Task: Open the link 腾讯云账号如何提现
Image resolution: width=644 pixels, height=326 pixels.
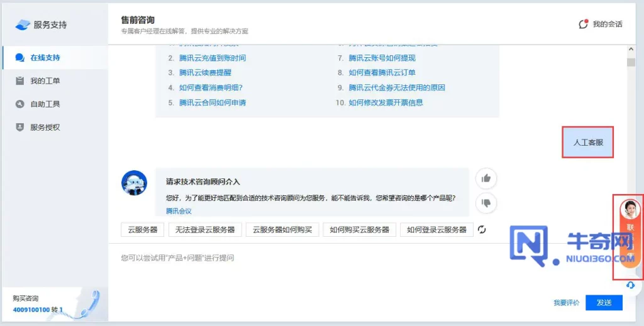Action: pos(382,58)
